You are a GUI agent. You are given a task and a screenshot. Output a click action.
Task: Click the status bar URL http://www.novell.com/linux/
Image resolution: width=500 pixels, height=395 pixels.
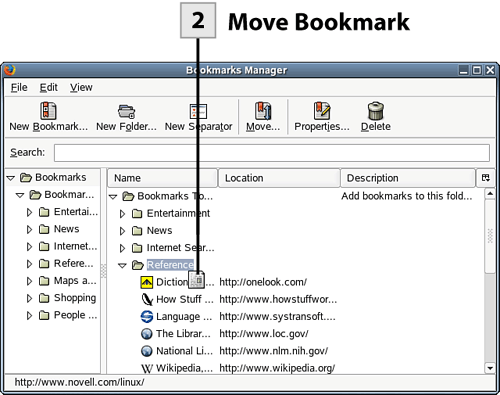pyautogui.click(x=79, y=382)
